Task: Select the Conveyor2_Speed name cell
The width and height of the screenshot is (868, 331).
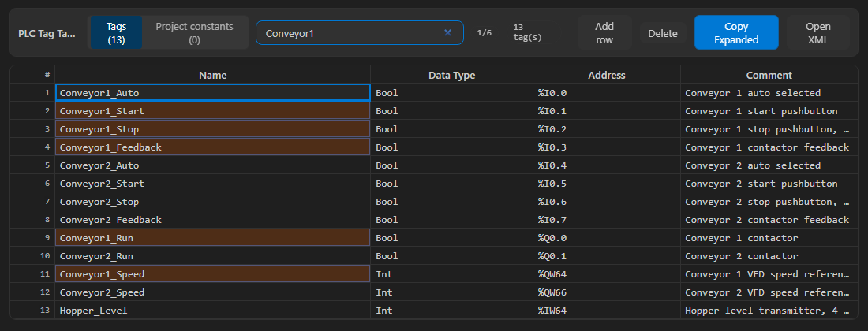Action: [213, 292]
